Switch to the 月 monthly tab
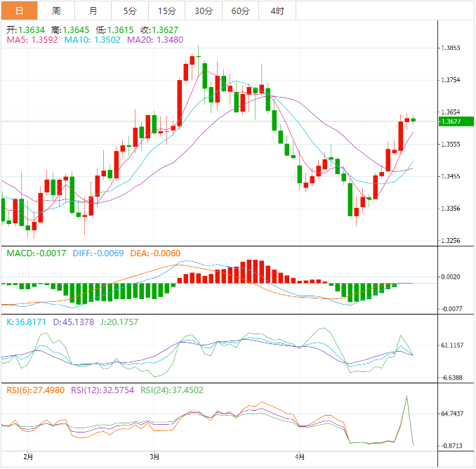This screenshot has width=476, height=469. tap(93, 11)
